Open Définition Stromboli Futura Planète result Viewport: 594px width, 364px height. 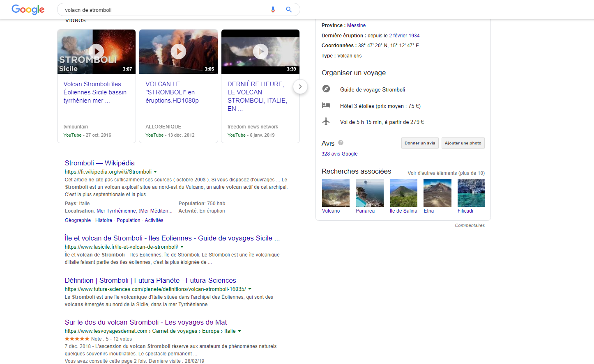150,280
